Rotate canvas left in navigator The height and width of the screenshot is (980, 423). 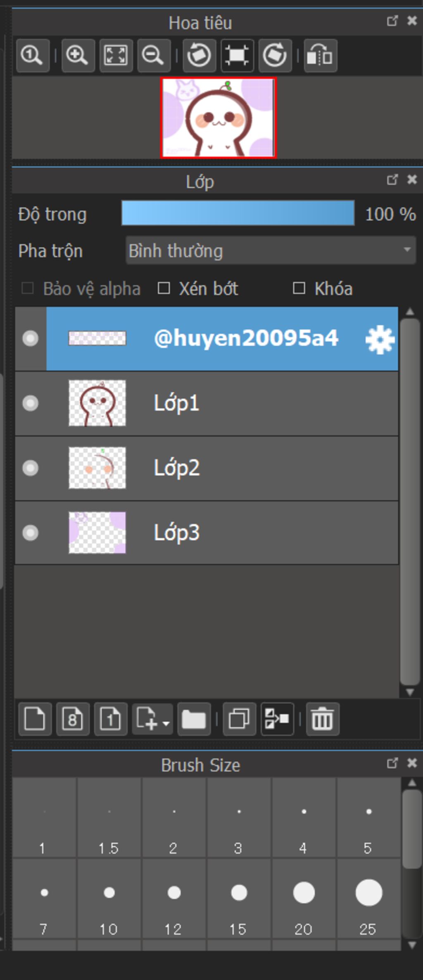[x=200, y=56]
